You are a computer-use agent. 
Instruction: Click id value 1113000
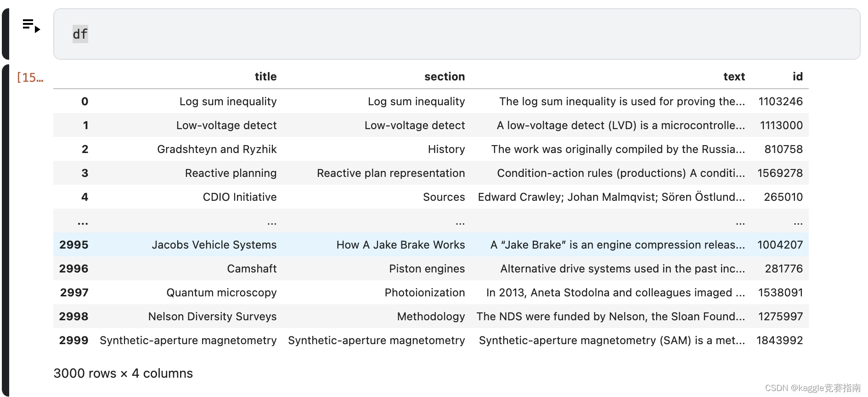[781, 125]
